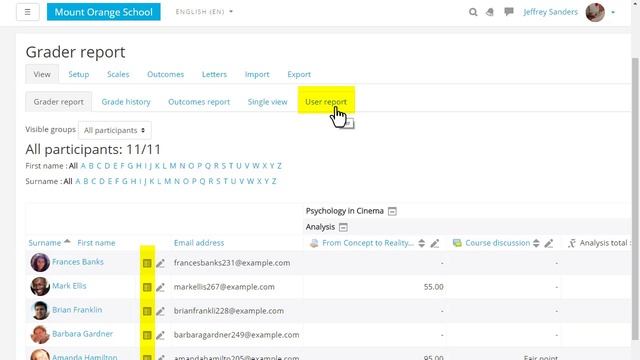Sort by Surname column
Viewport: 640px width, 360px height.
(x=44, y=243)
